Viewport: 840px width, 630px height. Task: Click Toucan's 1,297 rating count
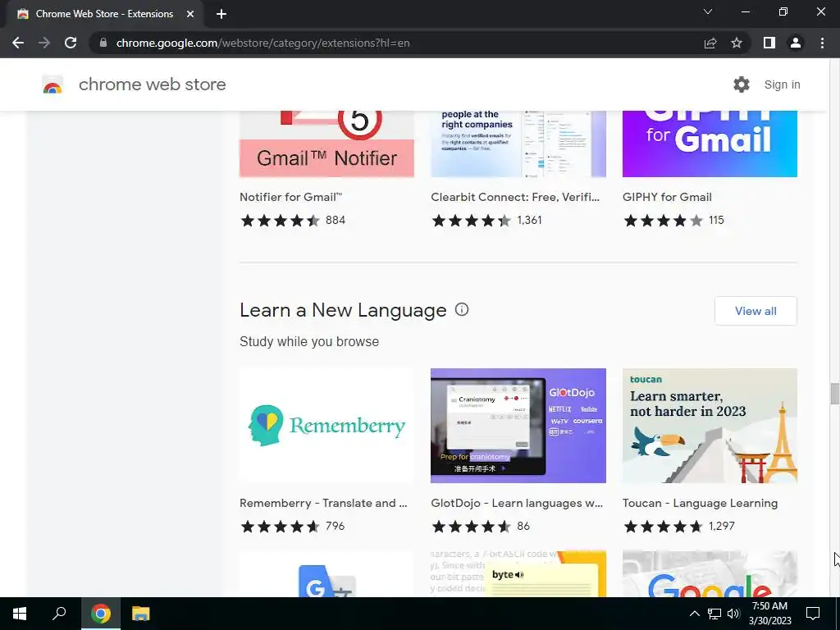click(x=722, y=526)
